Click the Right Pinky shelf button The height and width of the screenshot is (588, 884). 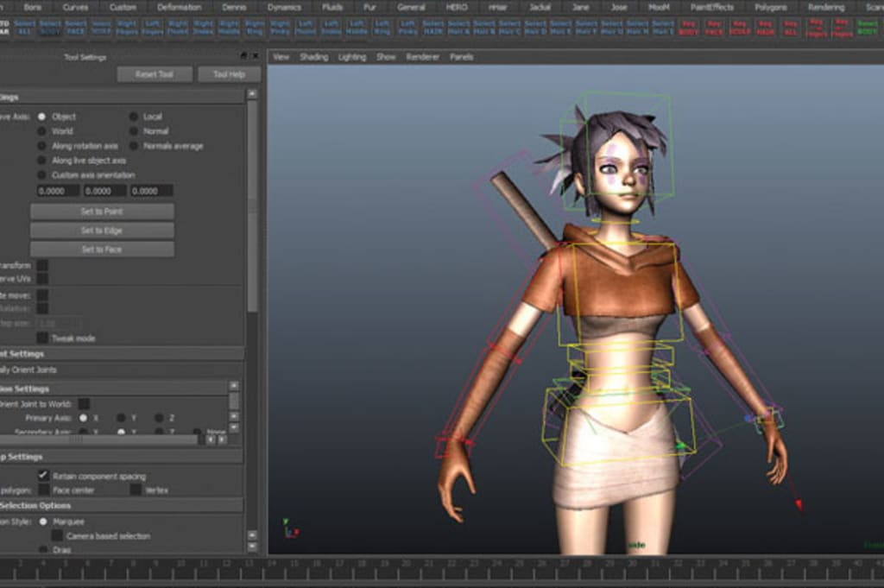280,27
